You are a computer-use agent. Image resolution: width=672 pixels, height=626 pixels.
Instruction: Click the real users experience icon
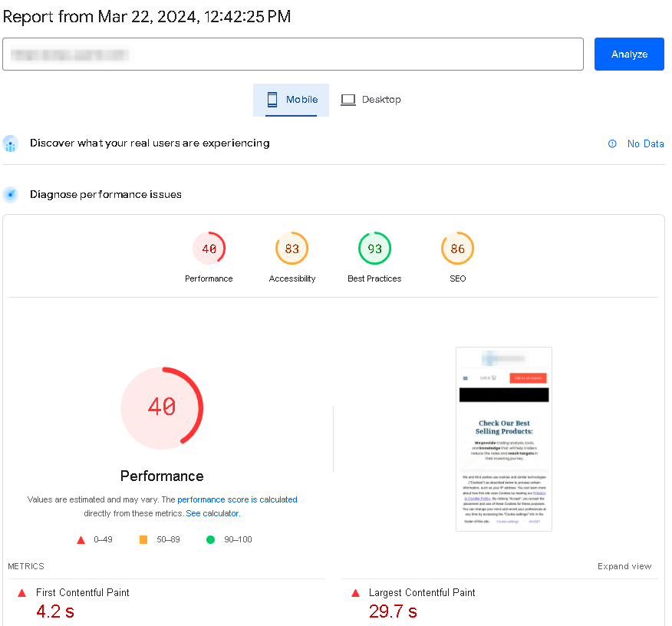point(10,143)
